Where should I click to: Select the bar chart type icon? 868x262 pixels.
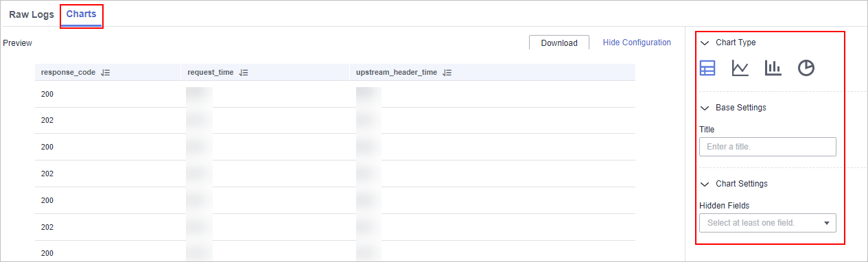click(773, 68)
